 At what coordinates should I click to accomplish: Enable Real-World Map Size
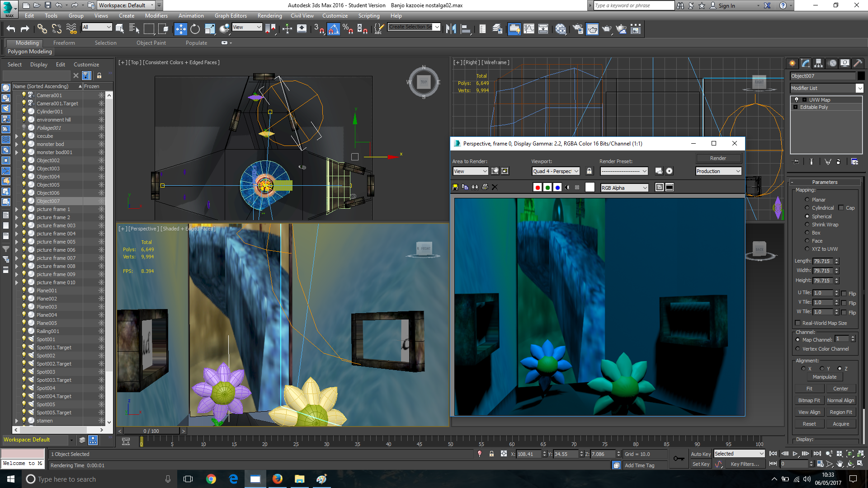798,323
